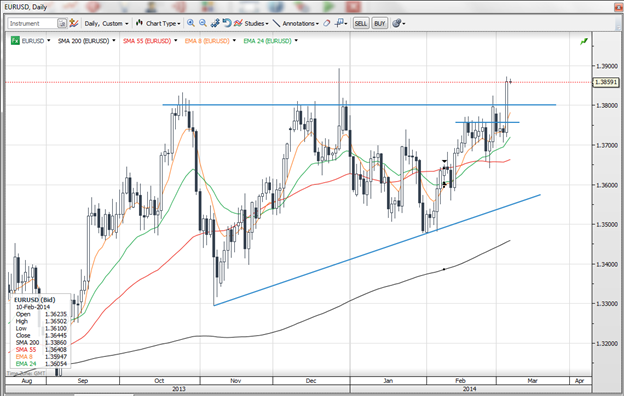
Task: Click the SELL button
Action: click(x=361, y=23)
